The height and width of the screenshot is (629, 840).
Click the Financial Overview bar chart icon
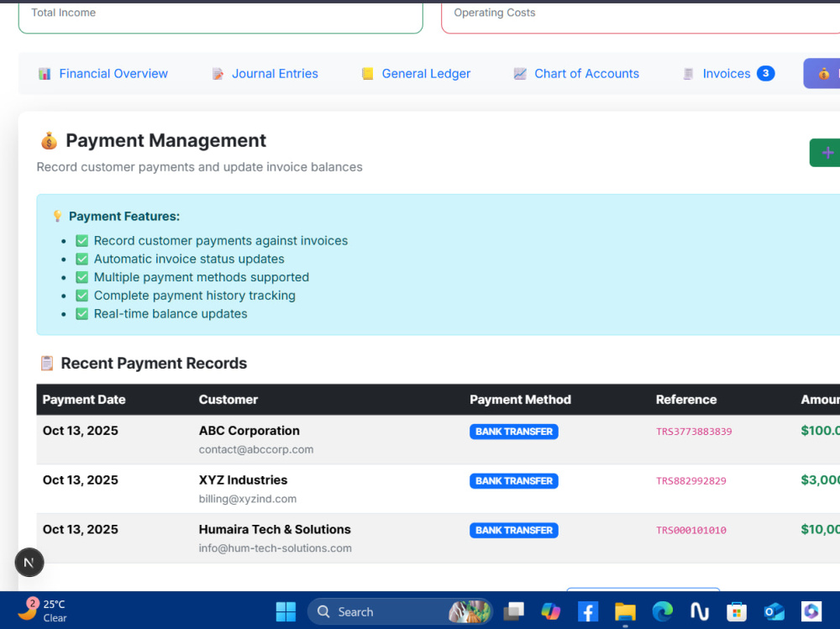click(x=45, y=74)
